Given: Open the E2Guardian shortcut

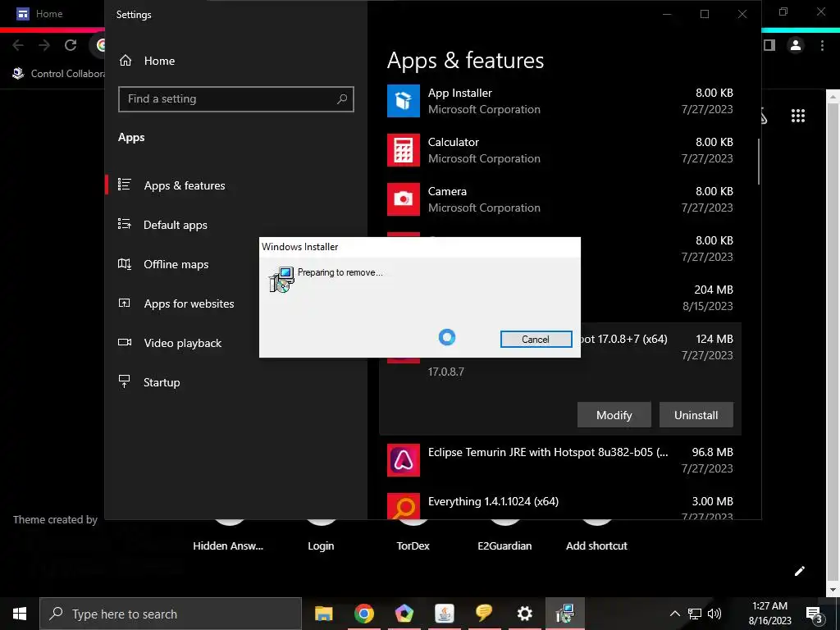Looking at the screenshot, I should coord(504,546).
